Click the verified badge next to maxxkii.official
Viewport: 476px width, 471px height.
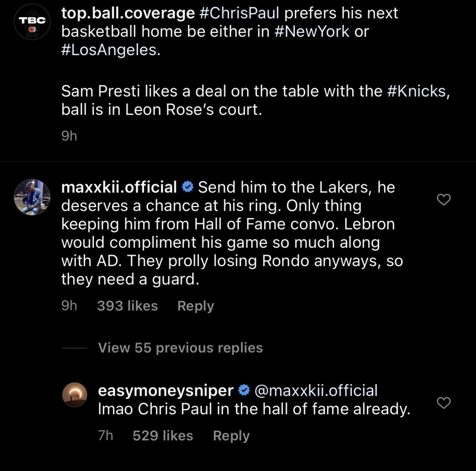(187, 187)
